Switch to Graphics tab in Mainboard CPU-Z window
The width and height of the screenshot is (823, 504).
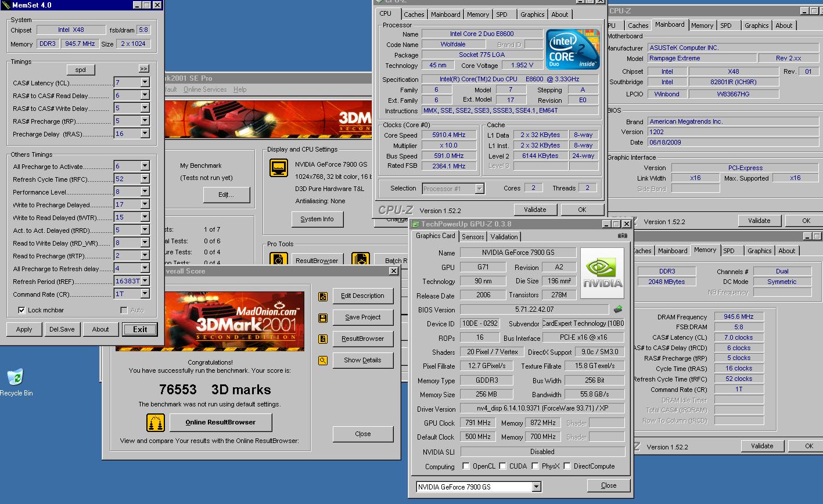click(x=756, y=26)
